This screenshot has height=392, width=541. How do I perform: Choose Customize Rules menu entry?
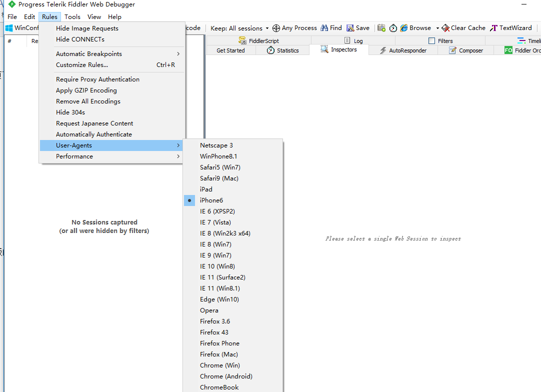pyautogui.click(x=112, y=65)
